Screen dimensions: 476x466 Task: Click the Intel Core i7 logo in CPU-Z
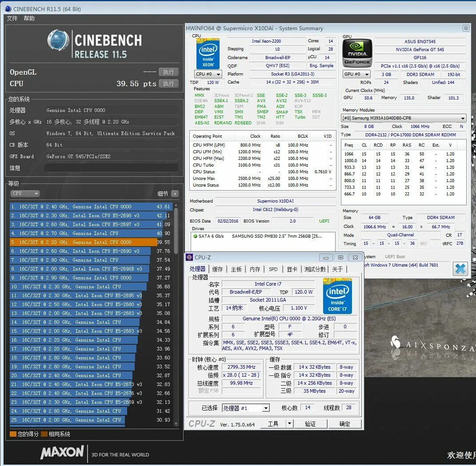click(337, 296)
